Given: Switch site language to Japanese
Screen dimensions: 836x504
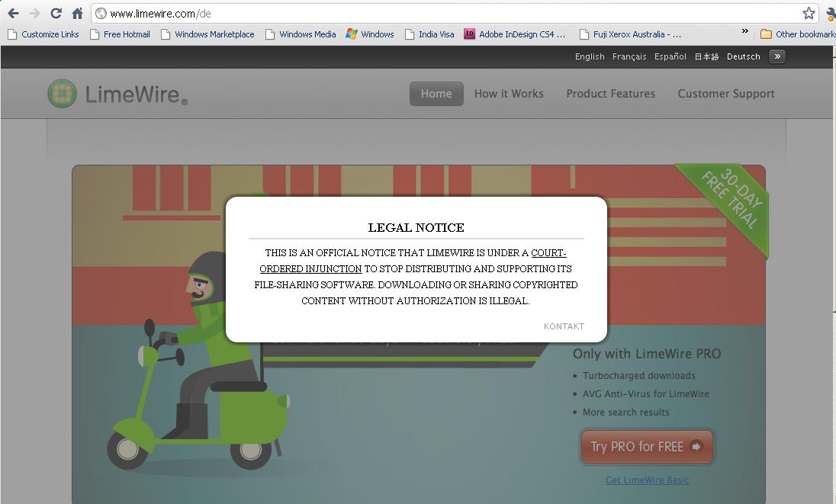Looking at the screenshot, I should [706, 56].
